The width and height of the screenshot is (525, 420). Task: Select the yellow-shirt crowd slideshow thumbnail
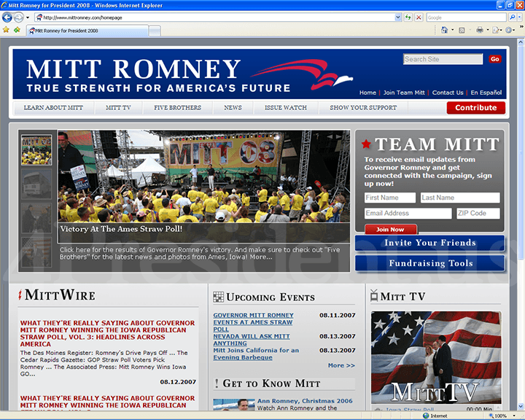click(x=36, y=150)
